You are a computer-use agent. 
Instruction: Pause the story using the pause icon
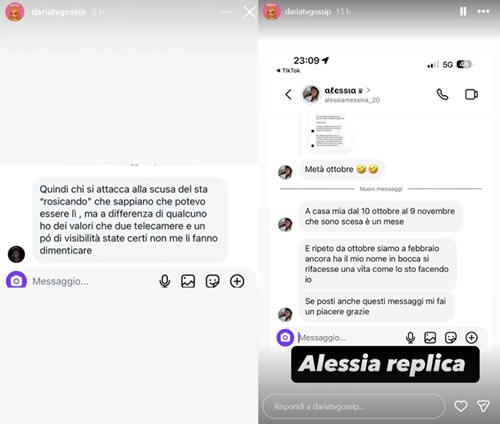pyautogui.click(x=463, y=12)
